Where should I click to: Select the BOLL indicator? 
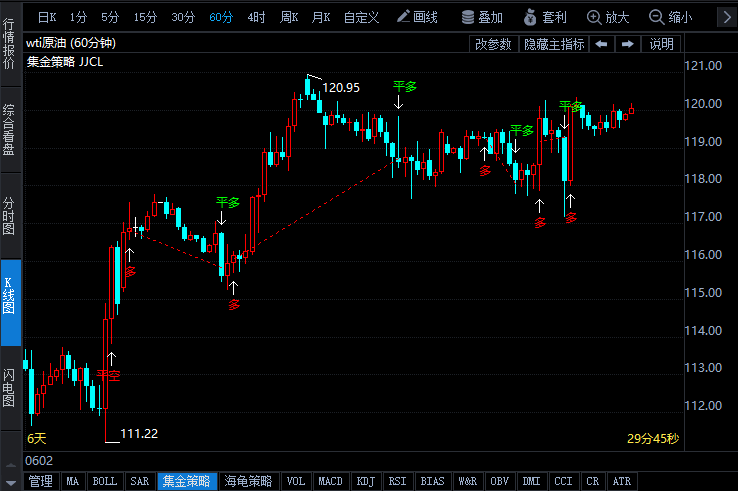pyautogui.click(x=104, y=481)
